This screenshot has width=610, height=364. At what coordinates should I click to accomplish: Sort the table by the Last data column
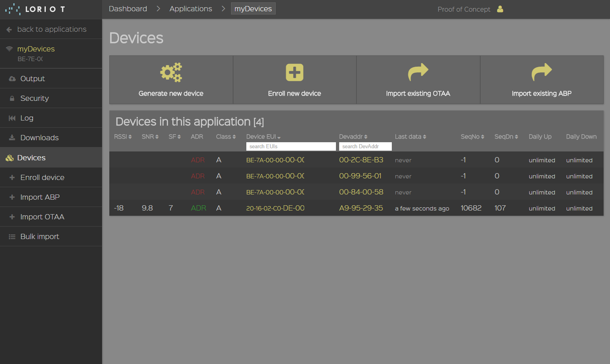pyautogui.click(x=410, y=137)
